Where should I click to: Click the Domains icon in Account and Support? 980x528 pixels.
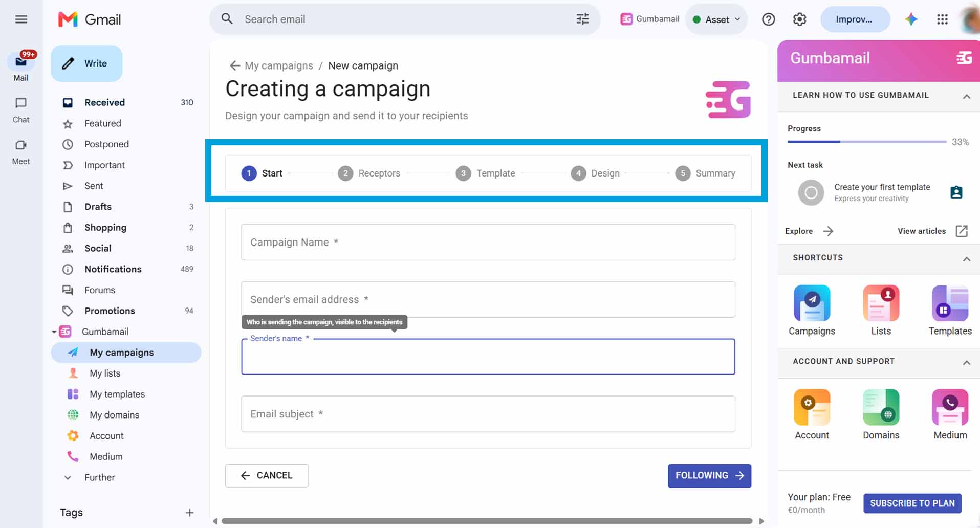pos(881,407)
